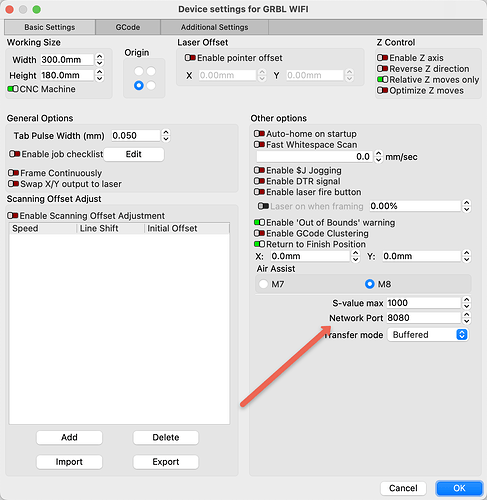Screen dimensions: 487x500
Task: Click the whitespace scan speed stepper
Action: click(x=378, y=156)
